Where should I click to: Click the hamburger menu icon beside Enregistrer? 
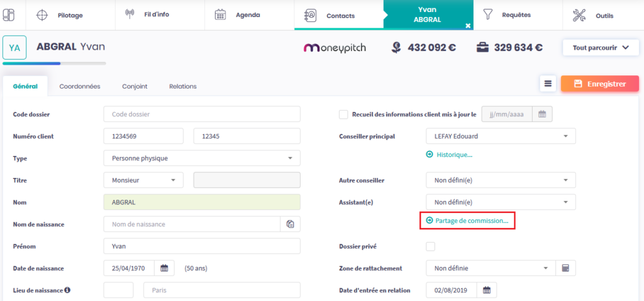coord(548,84)
